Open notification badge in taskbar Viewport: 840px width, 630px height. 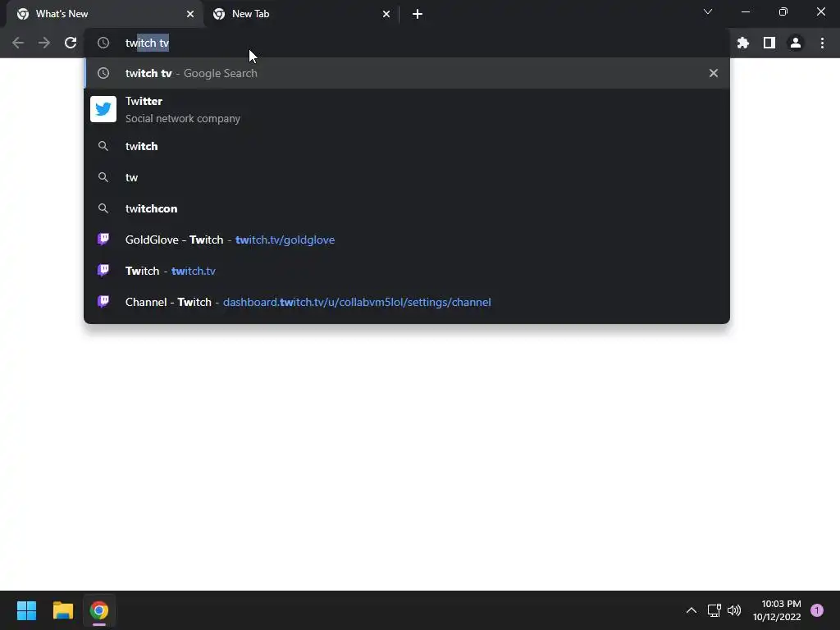point(817,610)
